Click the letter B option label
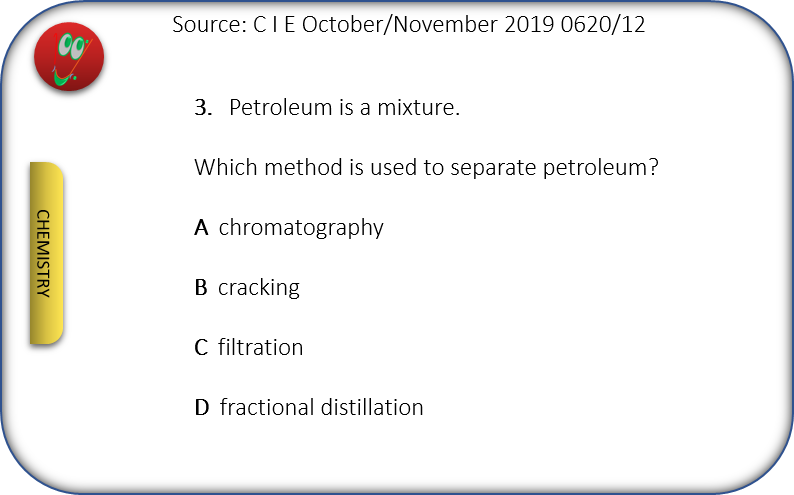This screenshot has width=794, height=495. (201, 287)
